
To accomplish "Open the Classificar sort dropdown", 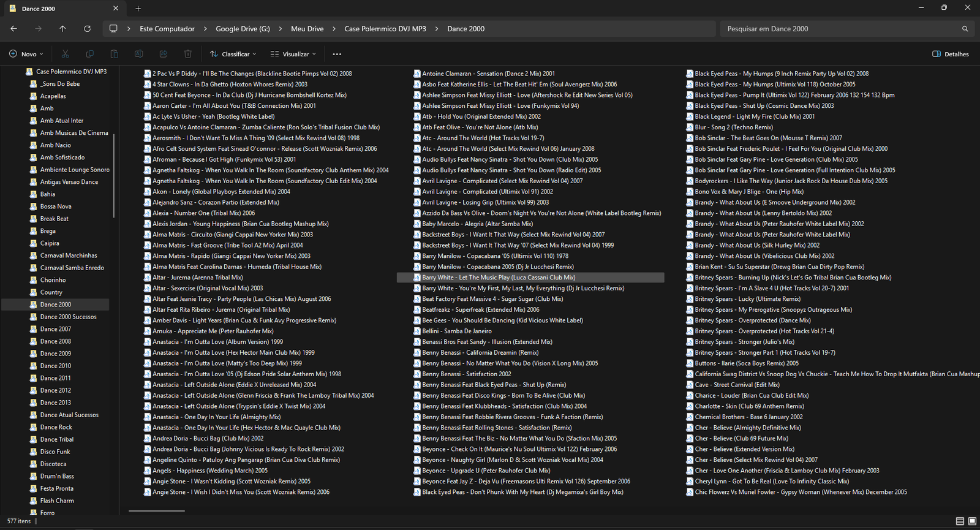I will [233, 54].
